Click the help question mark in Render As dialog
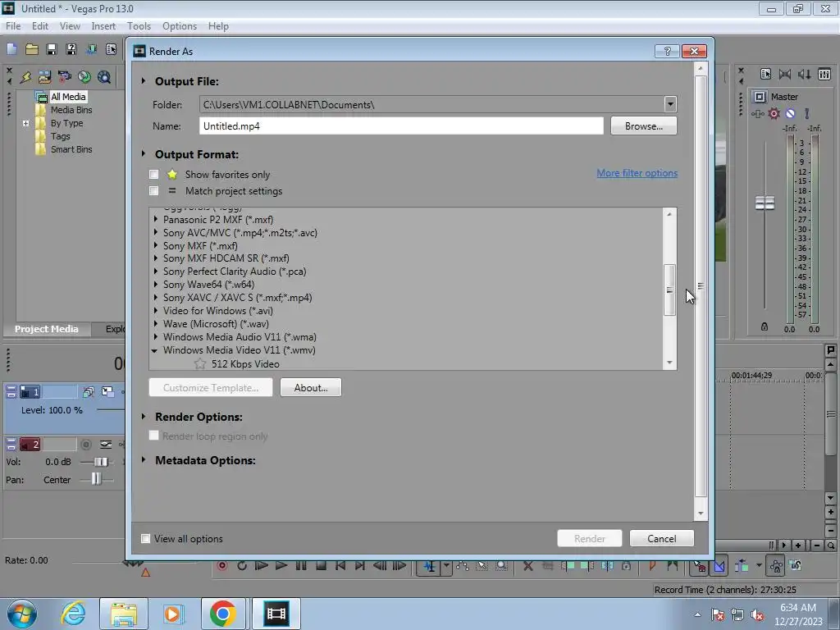The width and height of the screenshot is (840, 630). click(x=667, y=51)
